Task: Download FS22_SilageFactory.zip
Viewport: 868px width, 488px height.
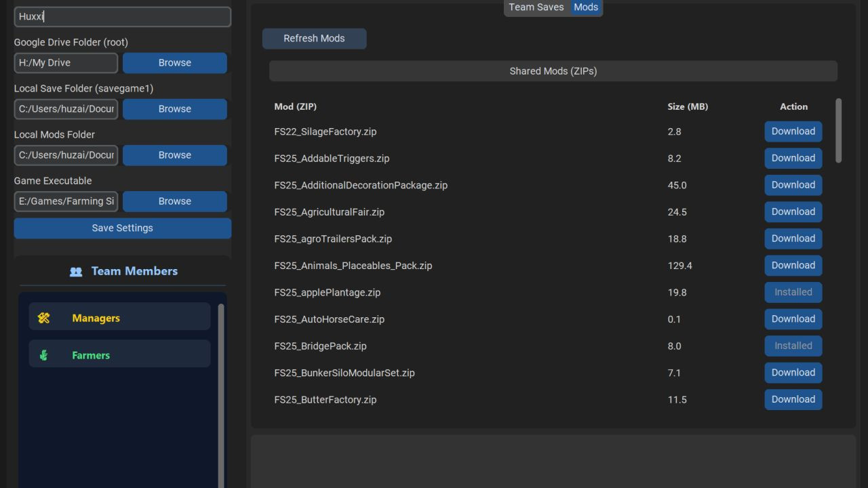Action: coord(793,131)
